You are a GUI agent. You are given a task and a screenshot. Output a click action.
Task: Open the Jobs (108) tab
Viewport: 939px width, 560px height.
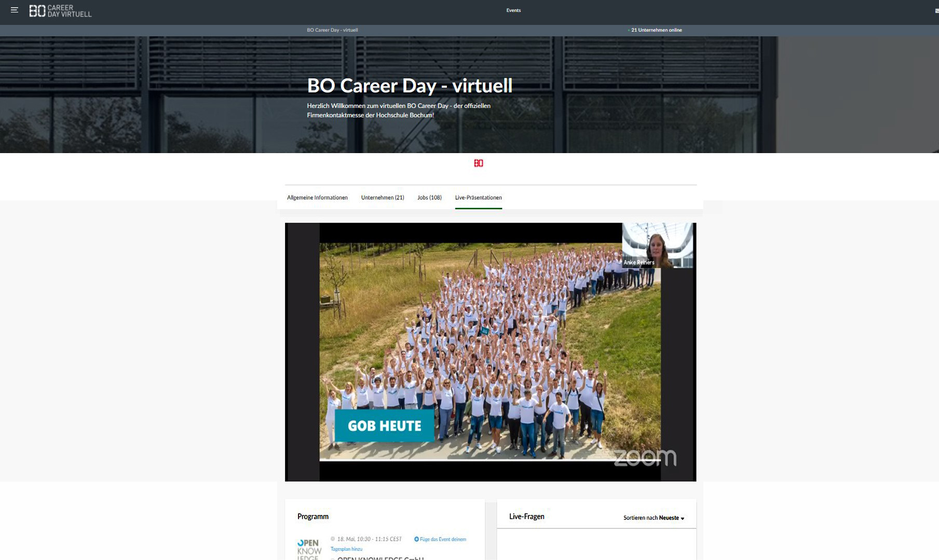tap(429, 198)
